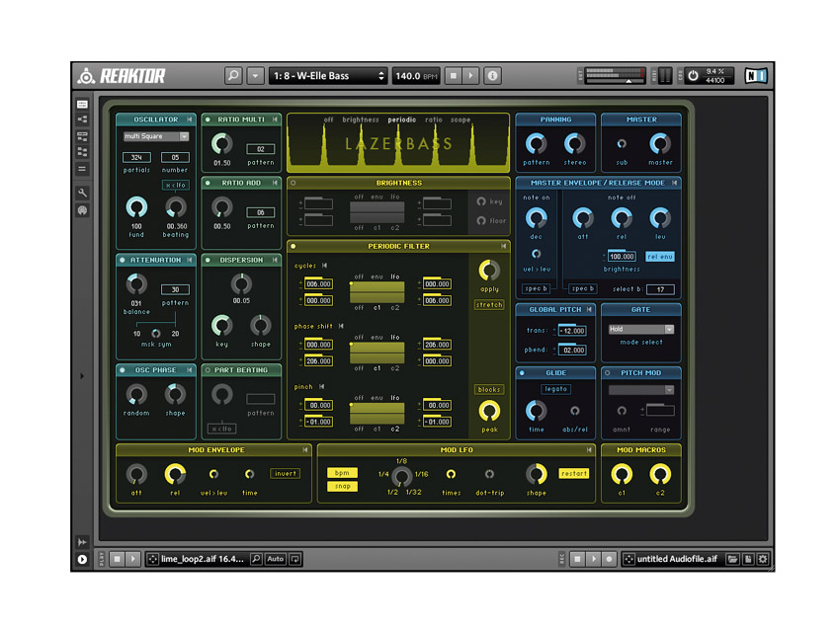Select the 'brightness' display tab
The width and height of the screenshot is (840, 630).
coord(361,119)
